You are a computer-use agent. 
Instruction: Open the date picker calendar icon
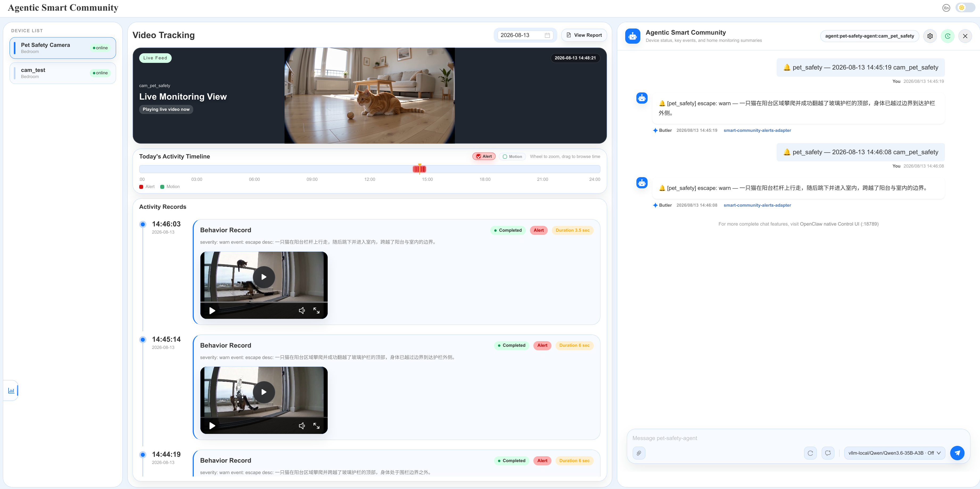547,35
